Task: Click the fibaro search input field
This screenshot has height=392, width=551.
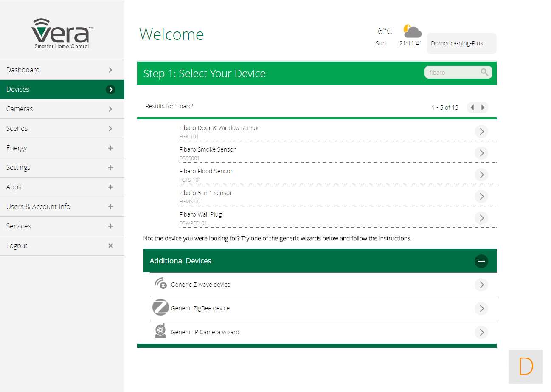Action: 452,73
